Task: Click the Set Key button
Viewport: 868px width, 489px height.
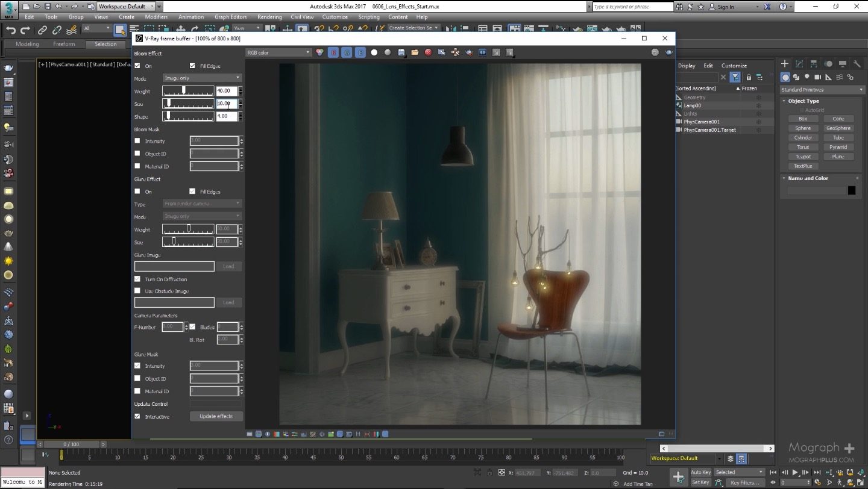Action: tap(700, 482)
